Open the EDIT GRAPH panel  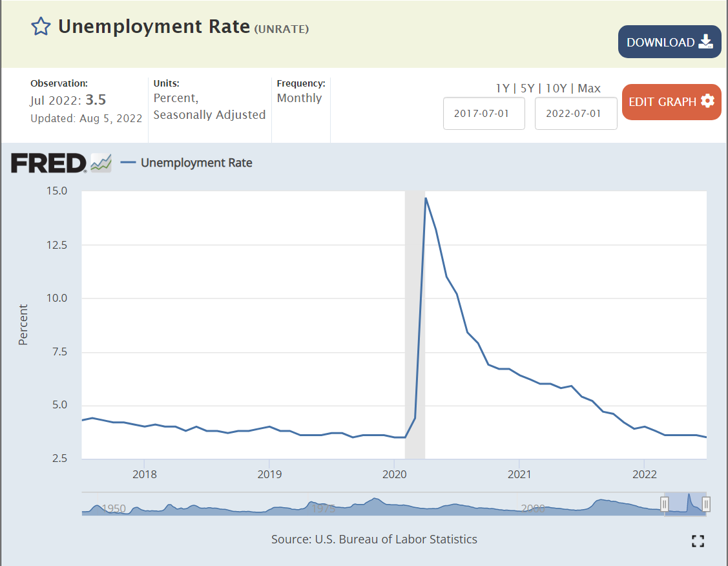[671, 101]
